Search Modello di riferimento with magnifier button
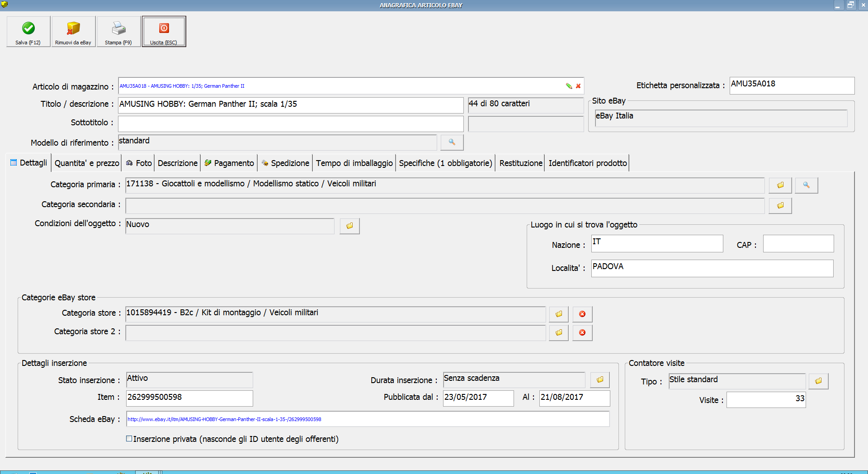The width and height of the screenshot is (868, 474). click(x=452, y=142)
